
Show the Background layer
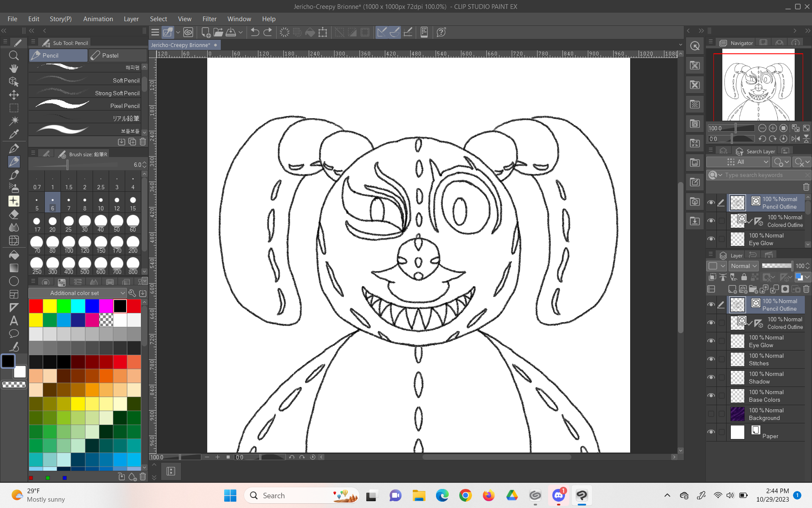pyautogui.click(x=711, y=414)
